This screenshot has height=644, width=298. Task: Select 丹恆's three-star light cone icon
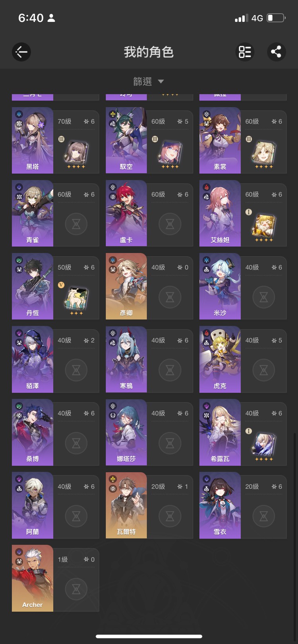coord(76,299)
